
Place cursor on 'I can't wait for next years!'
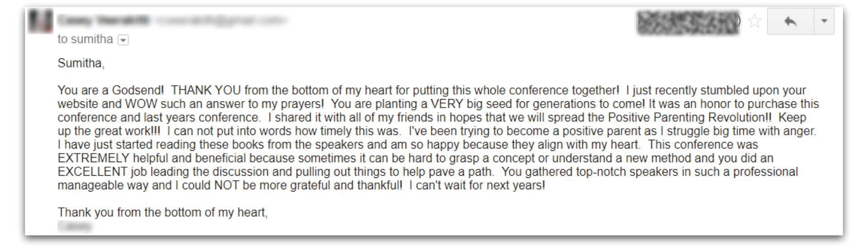[477, 185]
